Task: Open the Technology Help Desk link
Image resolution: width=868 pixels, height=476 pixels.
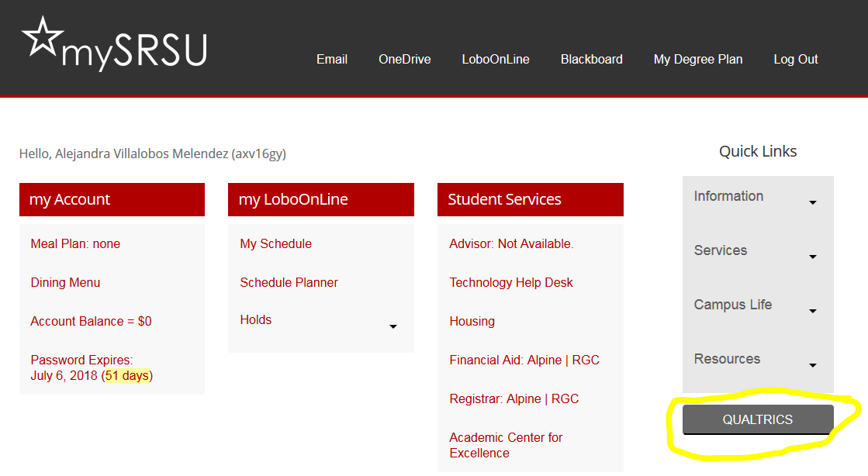Action: (511, 282)
